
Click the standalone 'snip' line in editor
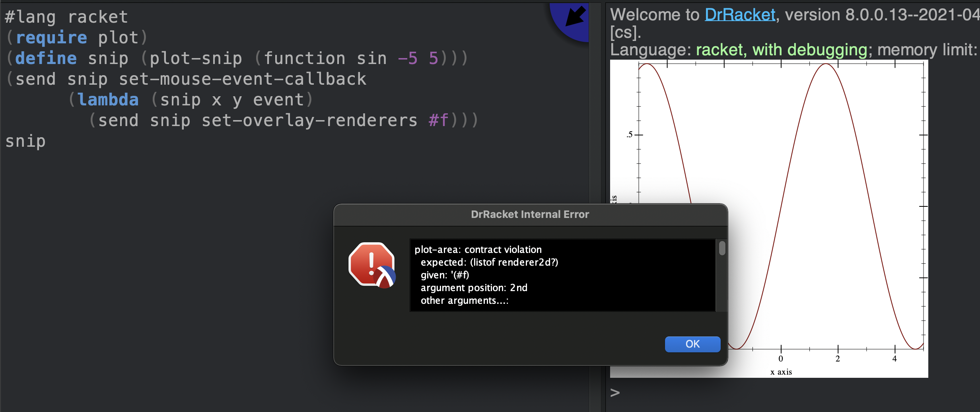click(x=25, y=141)
